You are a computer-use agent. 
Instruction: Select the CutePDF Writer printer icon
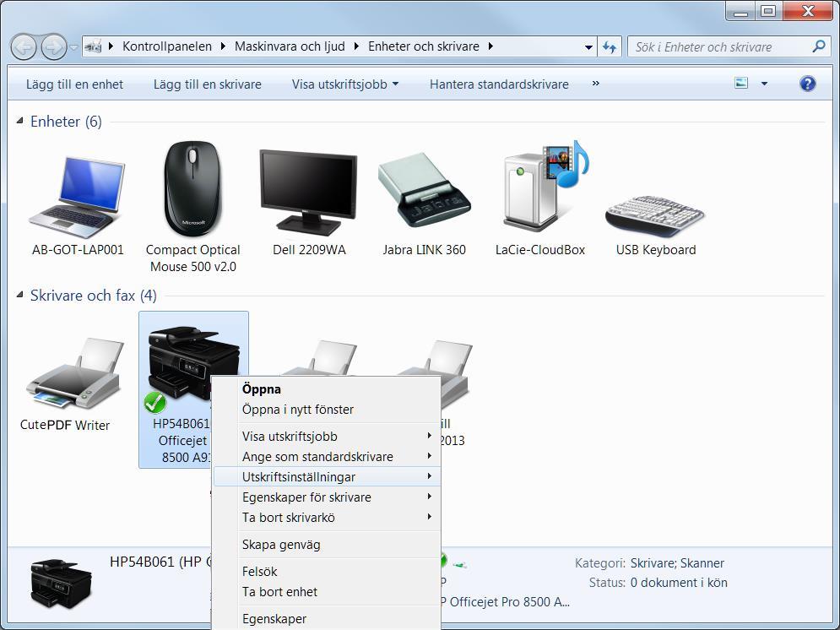[75, 373]
